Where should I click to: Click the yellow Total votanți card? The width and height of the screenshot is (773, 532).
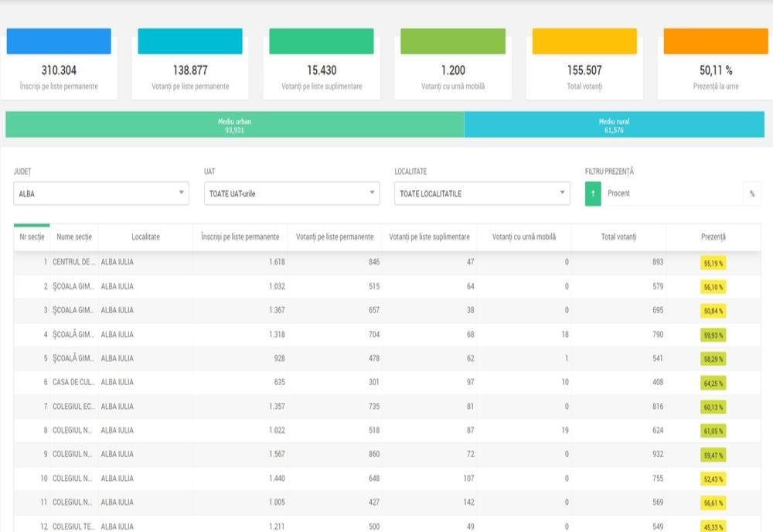click(x=584, y=64)
